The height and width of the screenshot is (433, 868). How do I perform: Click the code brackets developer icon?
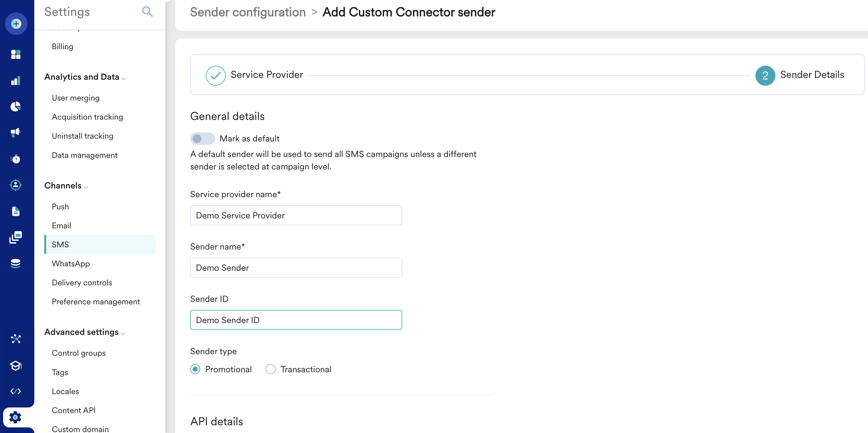[16, 391]
